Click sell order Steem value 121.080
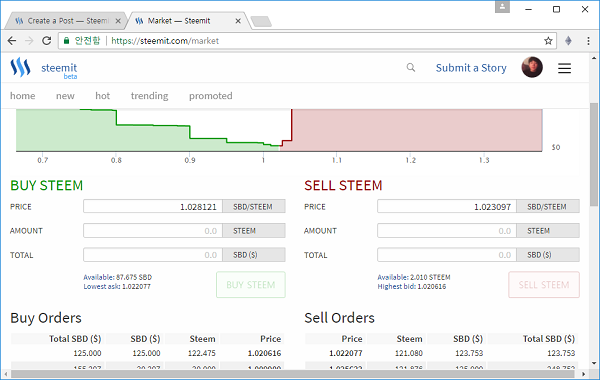The image size is (600, 380). [x=409, y=353]
